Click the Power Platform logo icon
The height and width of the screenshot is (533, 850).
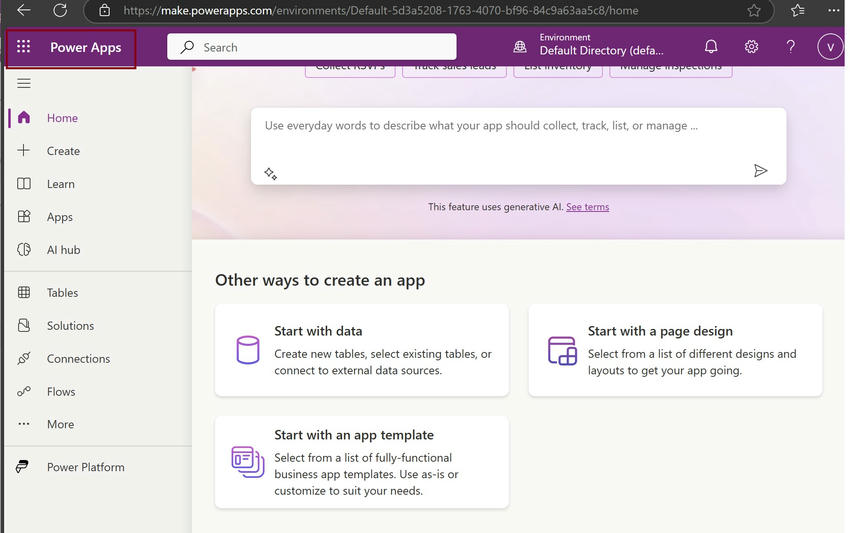click(x=22, y=466)
